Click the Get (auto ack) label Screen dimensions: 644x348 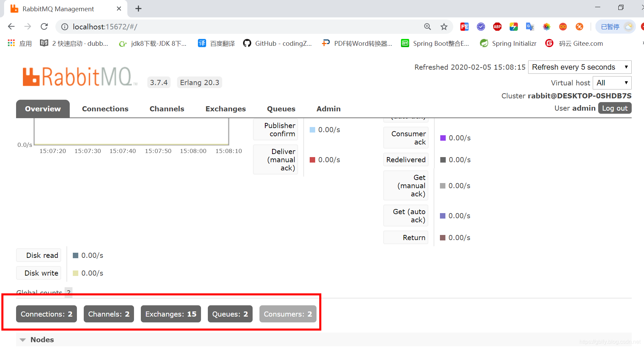tap(406, 215)
